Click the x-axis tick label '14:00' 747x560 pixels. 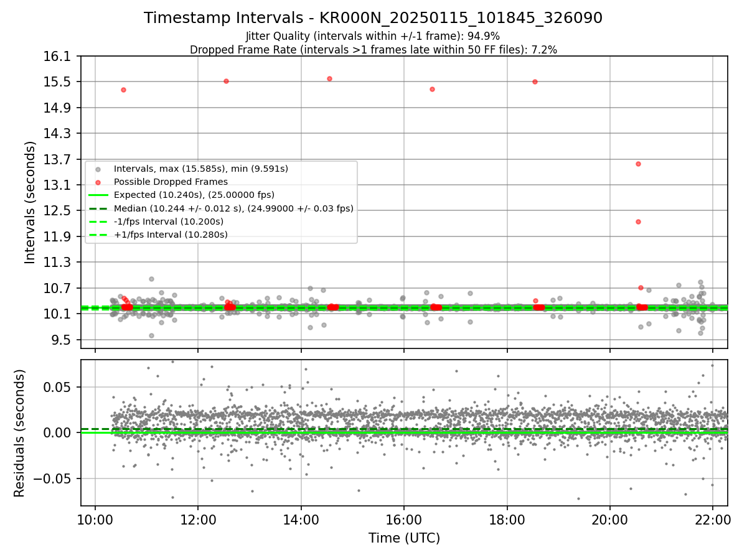coord(301,520)
